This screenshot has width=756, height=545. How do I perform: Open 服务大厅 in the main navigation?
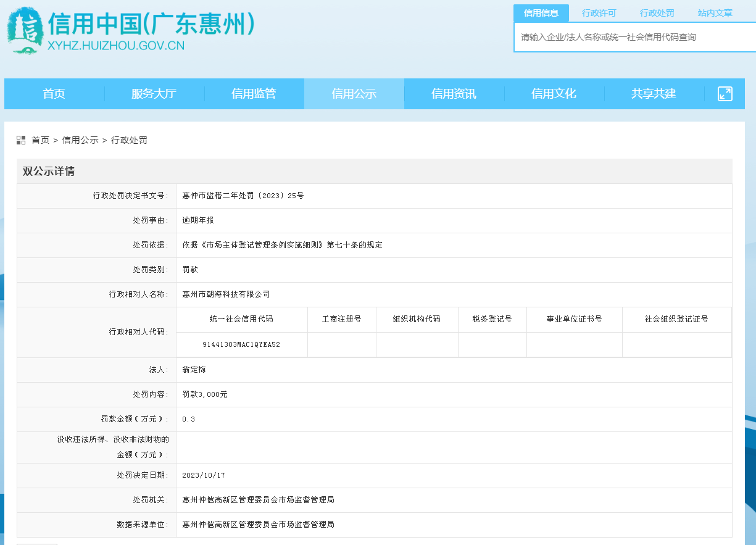154,94
